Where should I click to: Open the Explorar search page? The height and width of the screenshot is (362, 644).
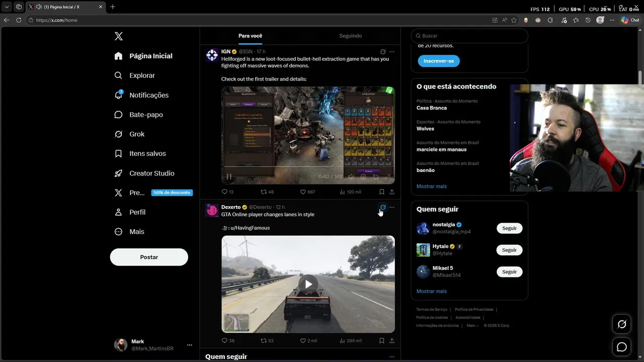click(135, 75)
